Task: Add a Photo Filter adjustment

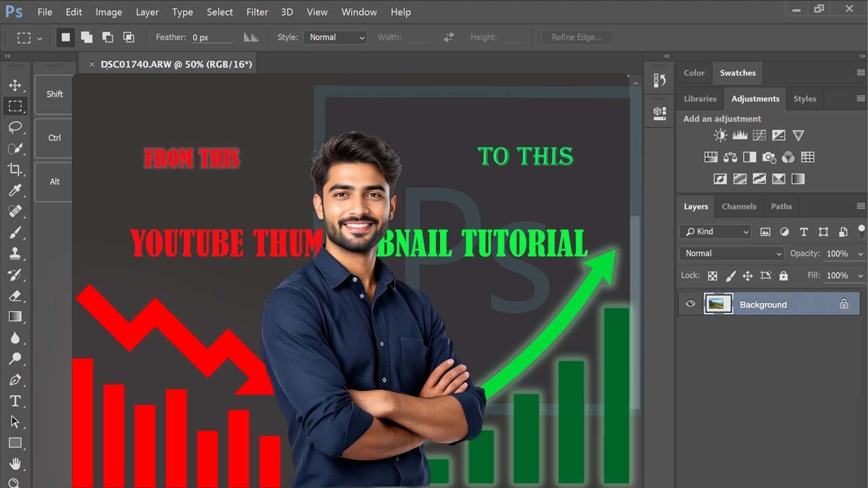Action: 769,157
